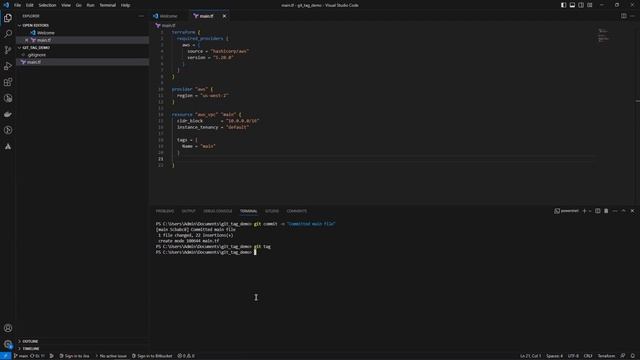Select the main.tf editor tab
The image size is (640, 360).
[209, 16]
